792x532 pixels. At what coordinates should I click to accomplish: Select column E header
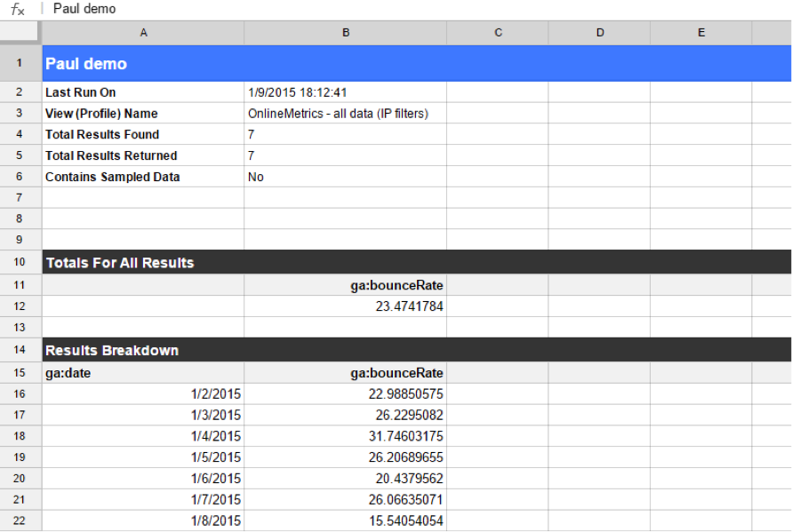point(701,33)
